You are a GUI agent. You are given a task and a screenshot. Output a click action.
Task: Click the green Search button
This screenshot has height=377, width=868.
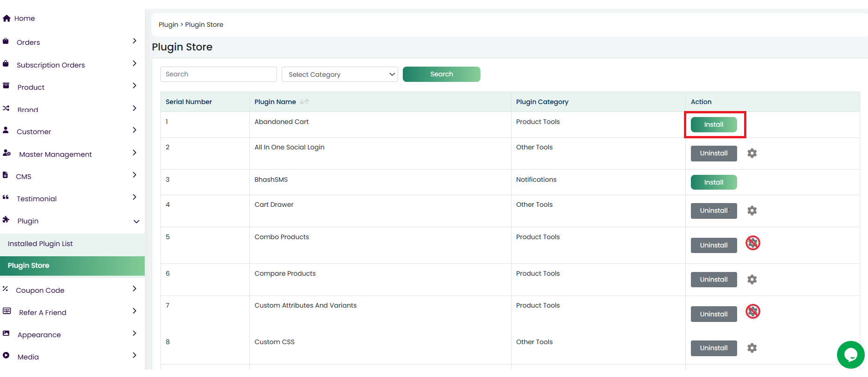pyautogui.click(x=441, y=74)
